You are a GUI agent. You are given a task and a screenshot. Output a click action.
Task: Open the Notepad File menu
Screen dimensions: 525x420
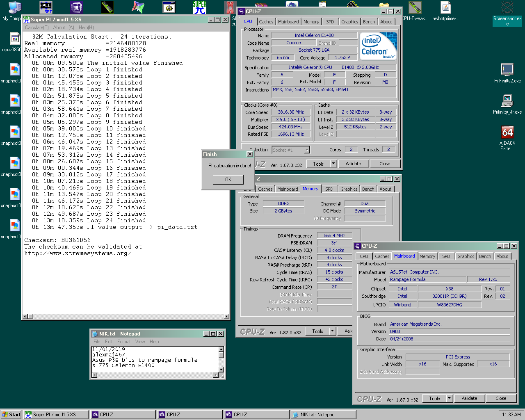pyautogui.click(x=97, y=342)
